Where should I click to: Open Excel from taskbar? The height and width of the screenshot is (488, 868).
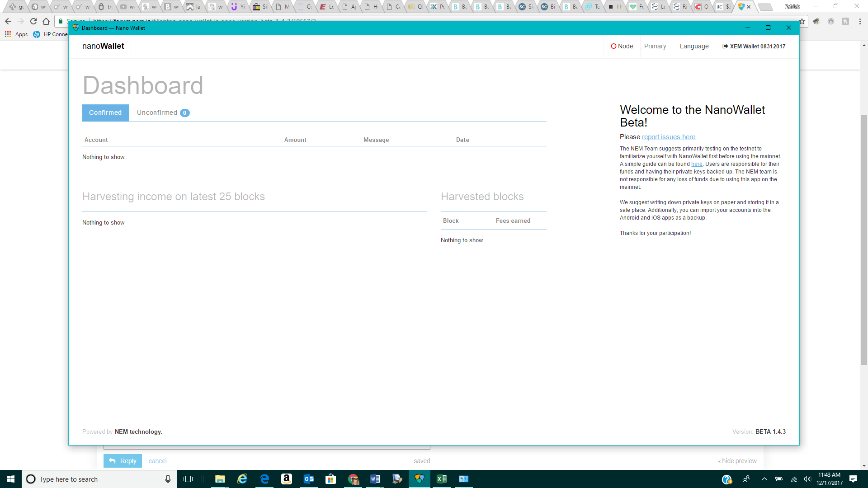[442, 479]
